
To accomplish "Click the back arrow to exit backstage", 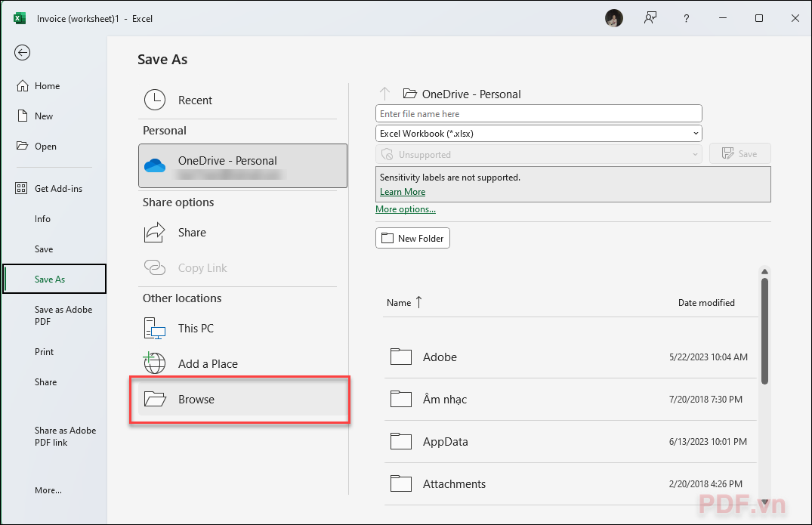I will tap(22, 52).
